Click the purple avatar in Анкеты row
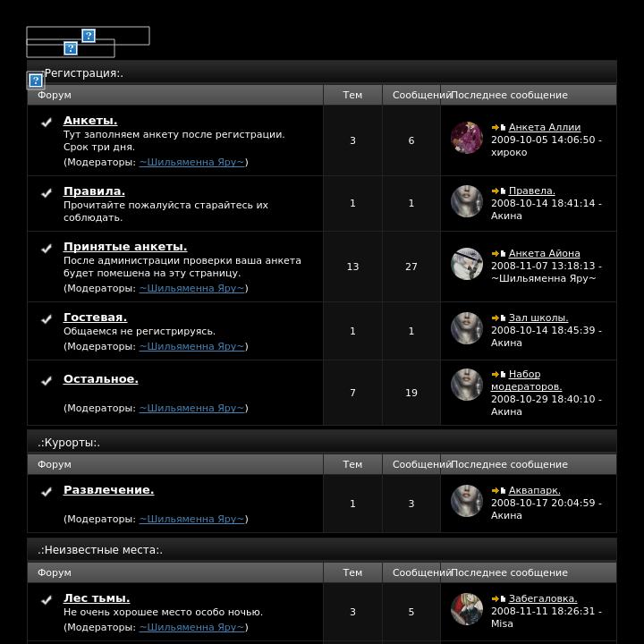 [467, 138]
